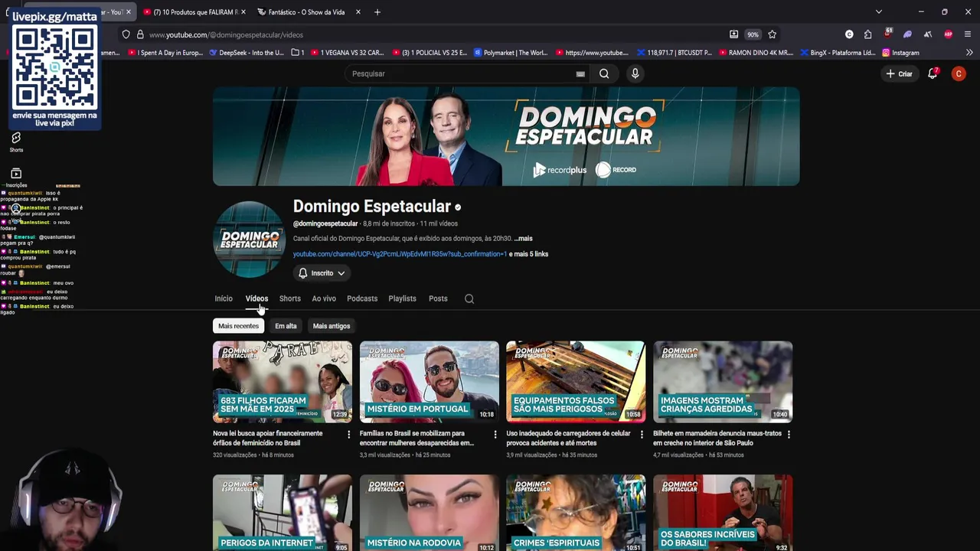The height and width of the screenshot is (551, 980).
Task: Select the 'Mais antigos' filter chip
Action: [332, 326]
